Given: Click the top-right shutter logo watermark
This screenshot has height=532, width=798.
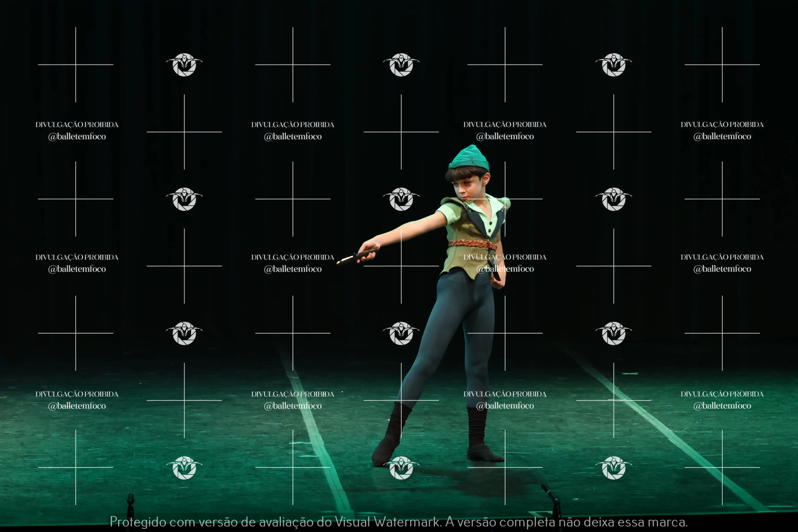Looking at the screenshot, I should [x=613, y=65].
